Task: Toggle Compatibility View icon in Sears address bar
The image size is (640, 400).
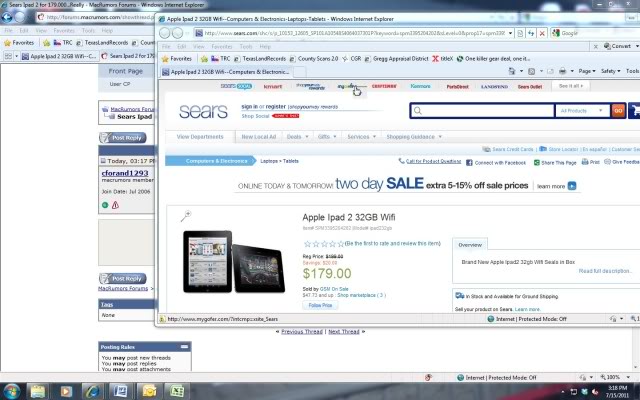Action: coord(520,33)
